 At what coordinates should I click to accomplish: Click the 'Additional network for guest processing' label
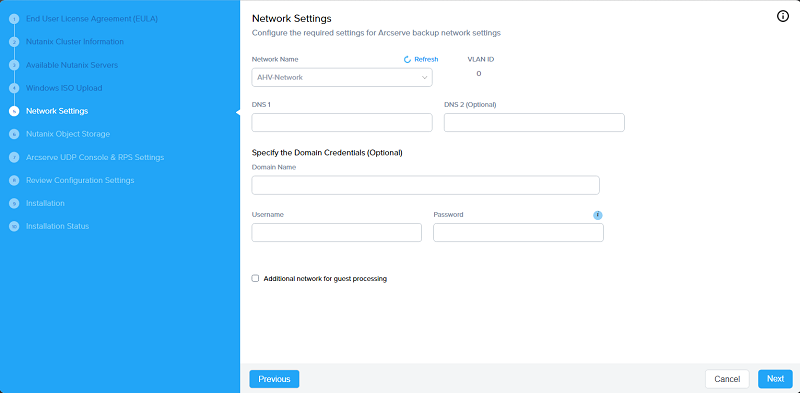(325, 279)
